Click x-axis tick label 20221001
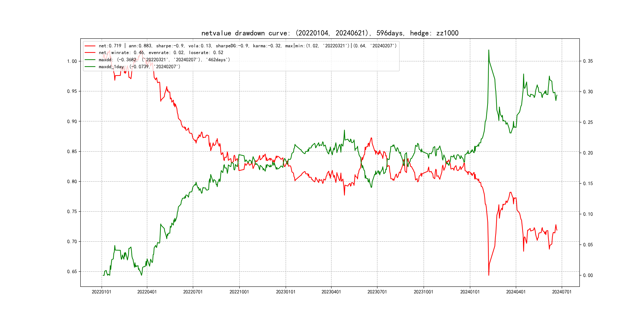644x322 pixels. click(x=239, y=292)
